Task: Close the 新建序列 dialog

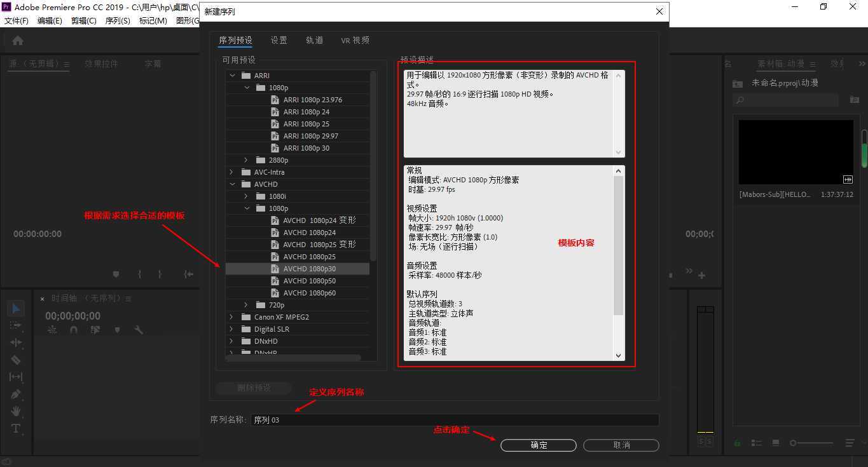Action: pyautogui.click(x=659, y=11)
